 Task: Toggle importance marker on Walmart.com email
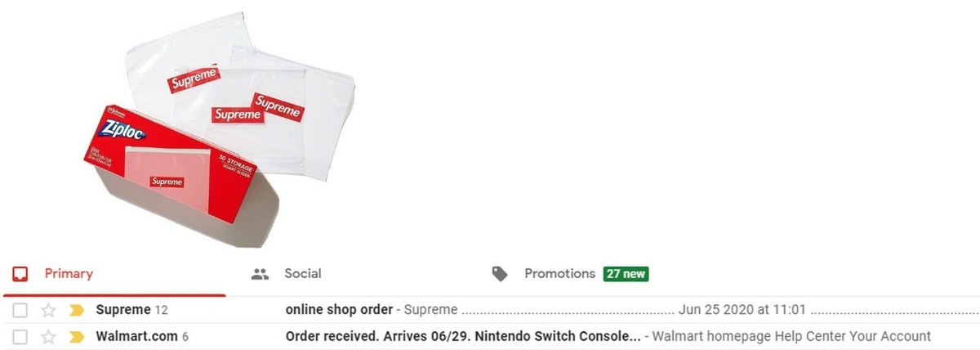[77, 337]
